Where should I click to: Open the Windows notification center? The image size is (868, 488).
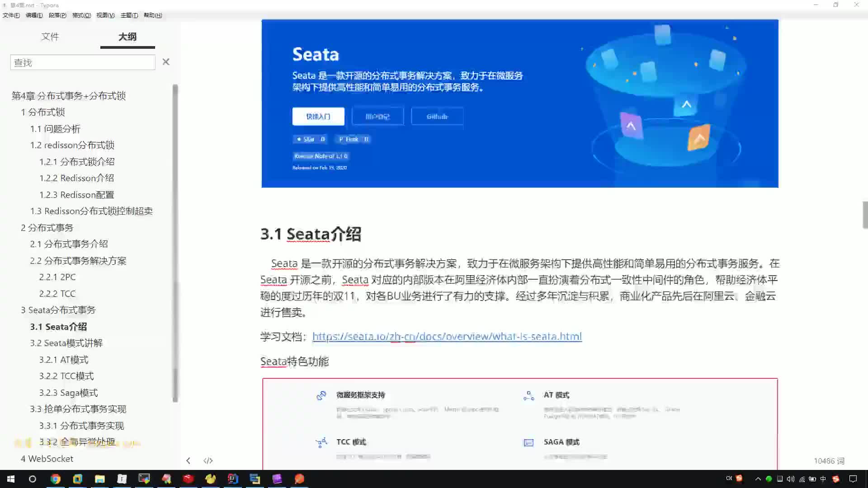pos(853,479)
